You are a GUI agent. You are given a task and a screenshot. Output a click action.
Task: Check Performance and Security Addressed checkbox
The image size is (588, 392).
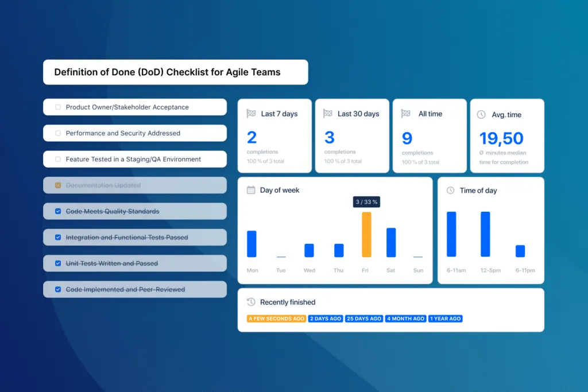click(x=58, y=133)
